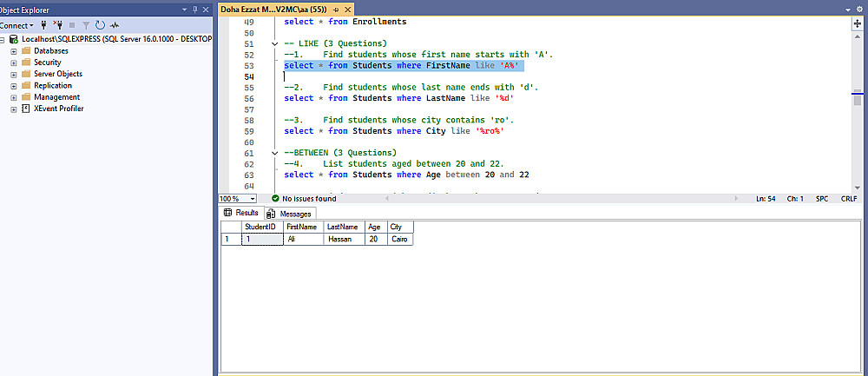Open the document tab list dropdown arrow
The height and width of the screenshot is (376, 868).
(849, 10)
